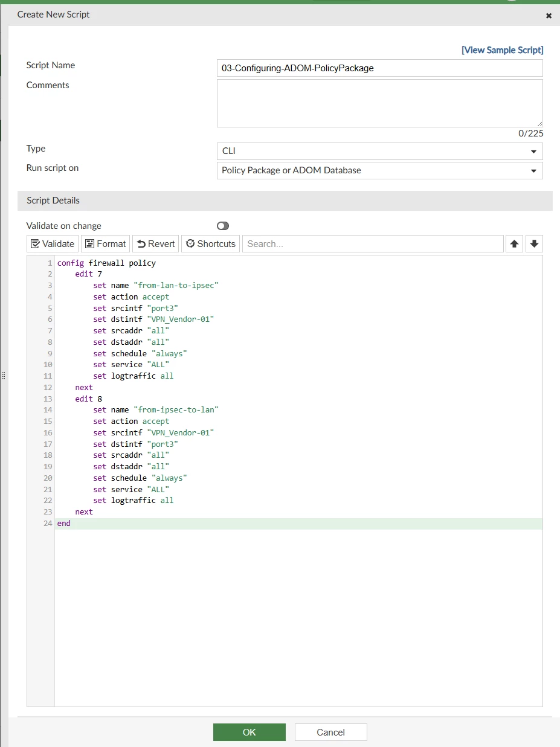560x747 pixels.
Task: Click the 'edit 7' line
Action: (x=89, y=274)
